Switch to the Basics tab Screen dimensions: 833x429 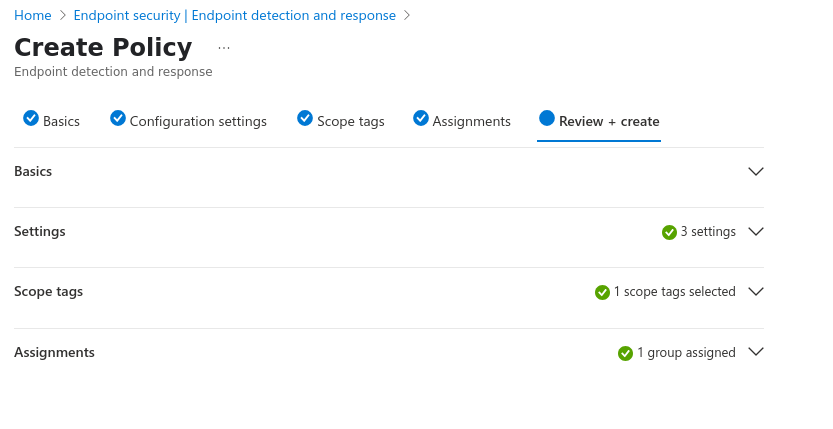pyautogui.click(x=61, y=121)
